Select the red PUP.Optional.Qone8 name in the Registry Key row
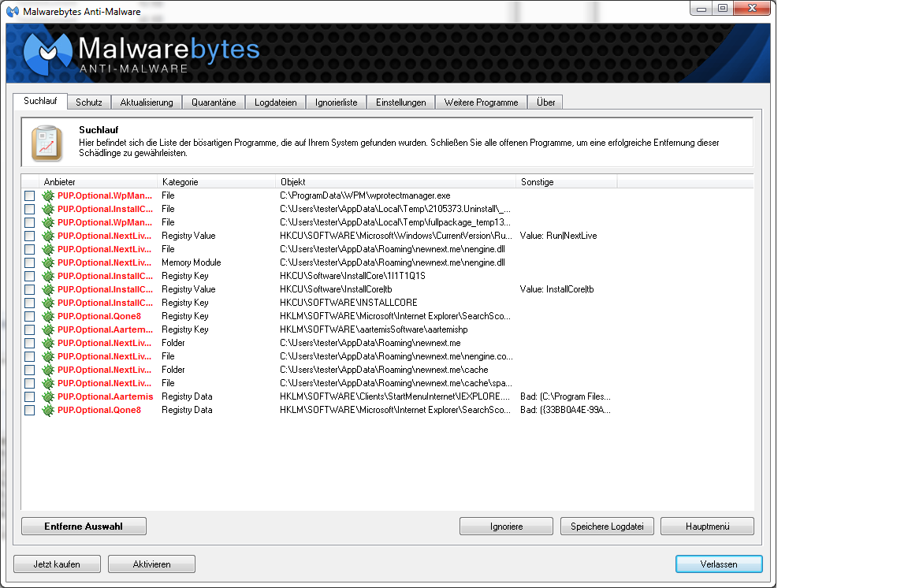The image size is (908, 588). click(x=99, y=316)
